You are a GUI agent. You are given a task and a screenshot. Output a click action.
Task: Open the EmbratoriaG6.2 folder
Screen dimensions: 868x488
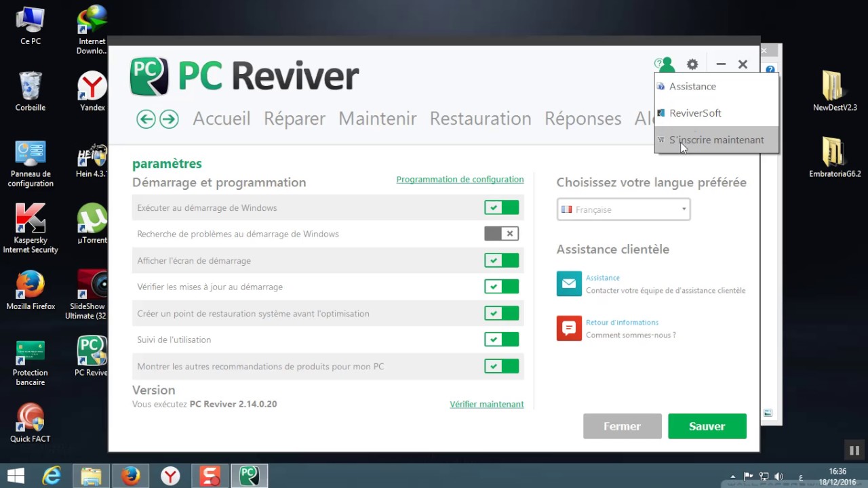(835, 157)
